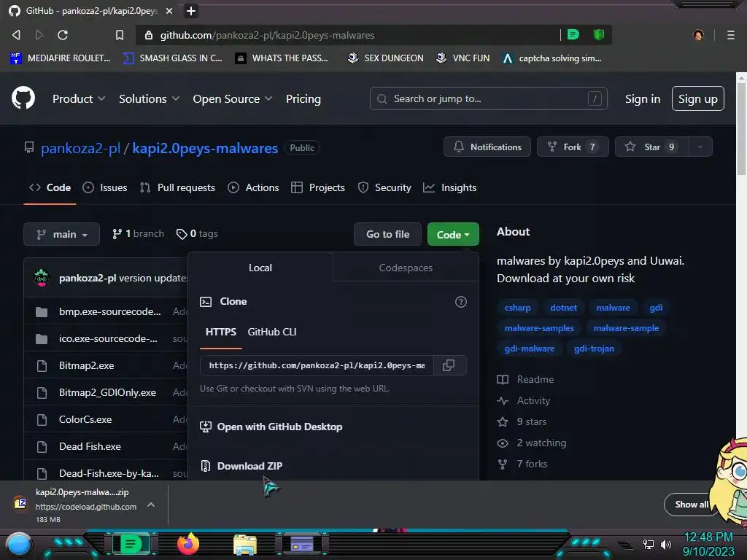
Task: Open the gdi-trojan topic tag
Action: click(594, 349)
